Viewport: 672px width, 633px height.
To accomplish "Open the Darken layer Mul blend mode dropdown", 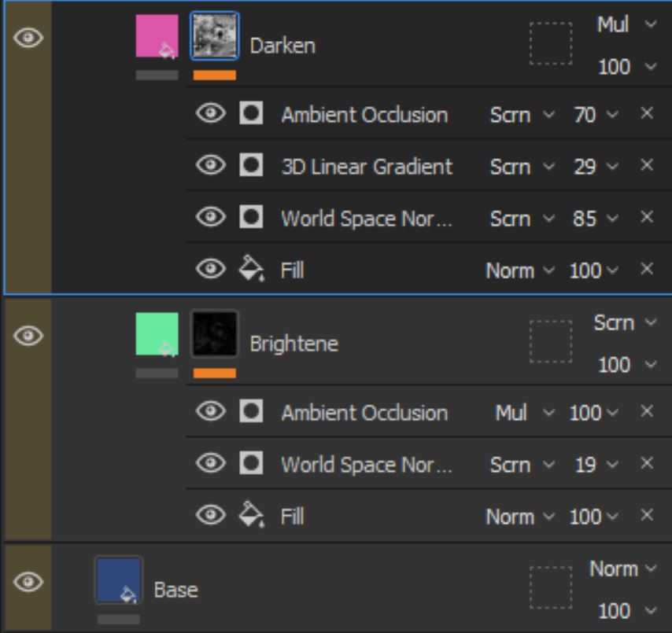I will coord(626,24).
